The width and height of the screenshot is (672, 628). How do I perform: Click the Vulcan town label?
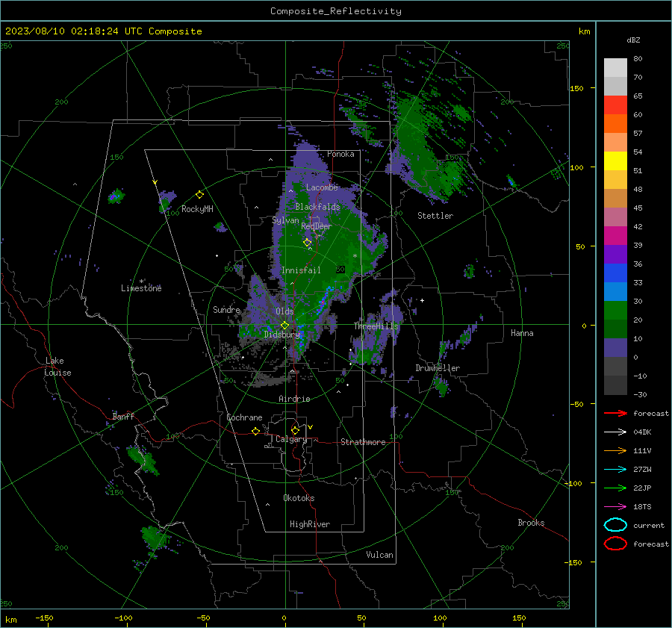pos(380,555)
